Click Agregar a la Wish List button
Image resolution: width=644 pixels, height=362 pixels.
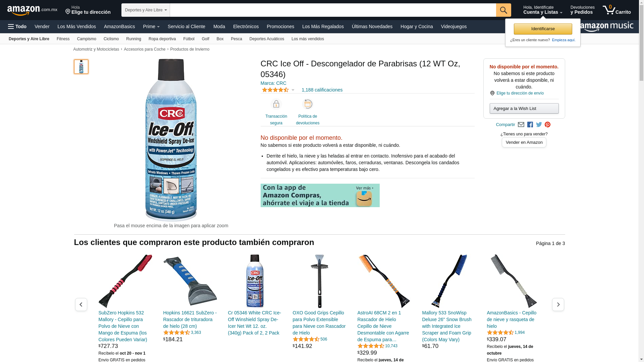[524, 108]
